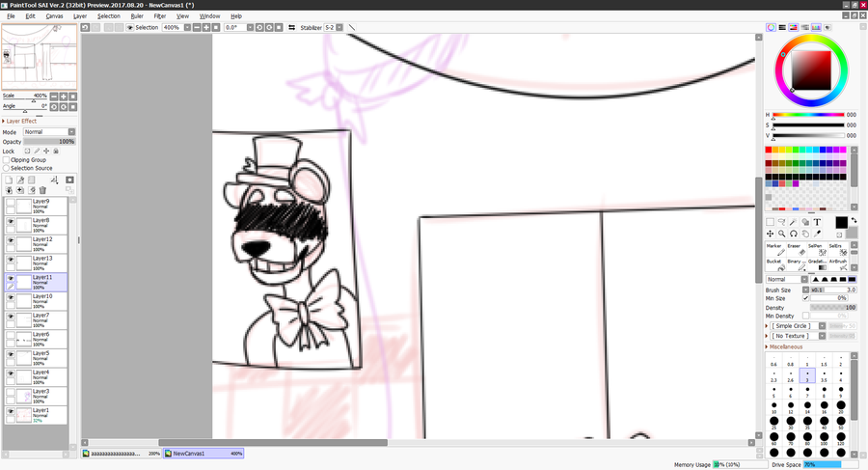Select the Text tool
Viewport: 868px width, 470px height.
[x=817, y=222]
